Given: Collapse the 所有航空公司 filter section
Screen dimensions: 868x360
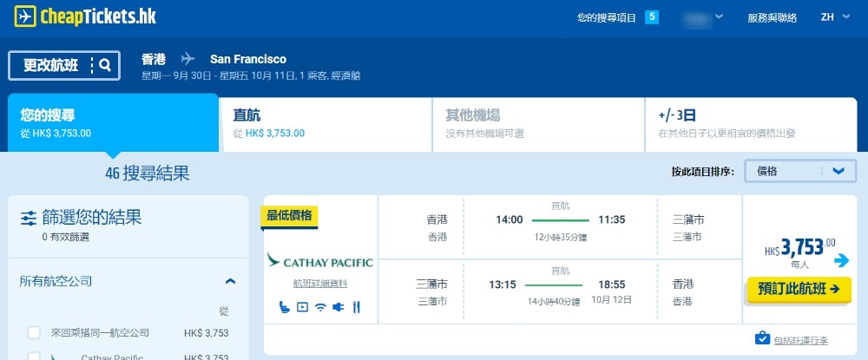Looking at the screenshot, I should pyautogui.click(x=230, y=281).
